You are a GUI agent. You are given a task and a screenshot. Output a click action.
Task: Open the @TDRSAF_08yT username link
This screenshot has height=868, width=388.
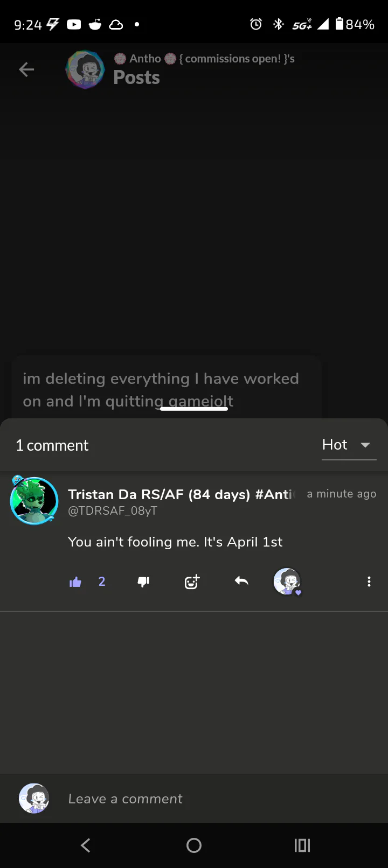click(113, 511)
